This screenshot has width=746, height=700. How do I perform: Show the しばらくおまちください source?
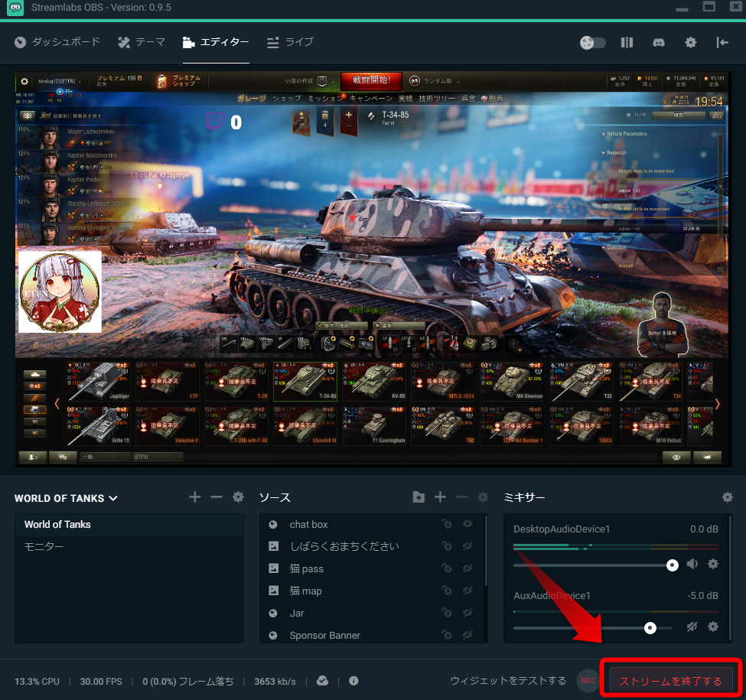[x=467, y=546]
